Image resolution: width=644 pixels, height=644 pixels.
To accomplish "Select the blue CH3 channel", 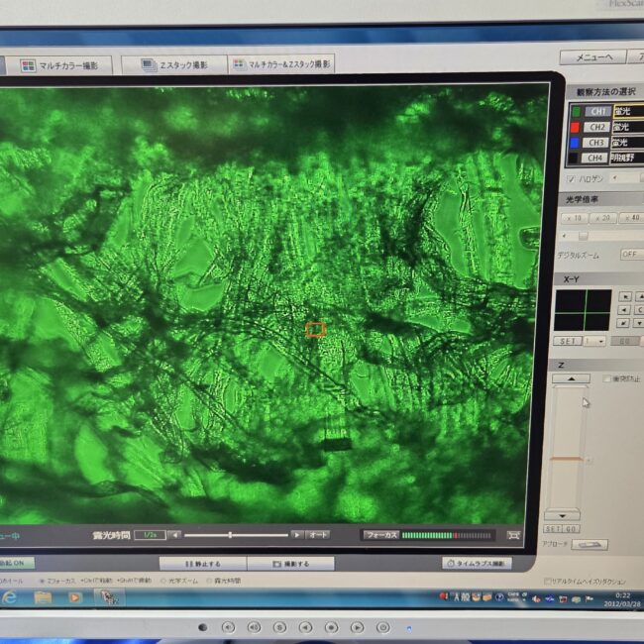I will [596, 142].
